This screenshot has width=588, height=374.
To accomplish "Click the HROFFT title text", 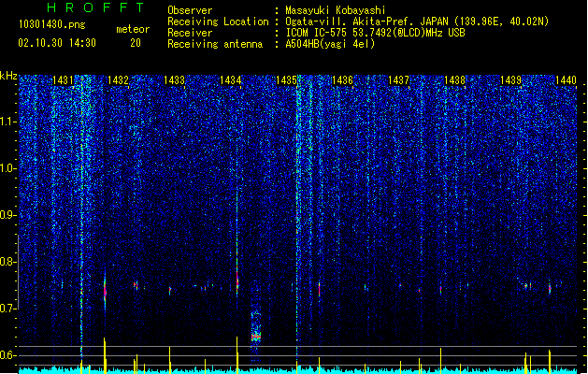I will [x=96, y=7].
